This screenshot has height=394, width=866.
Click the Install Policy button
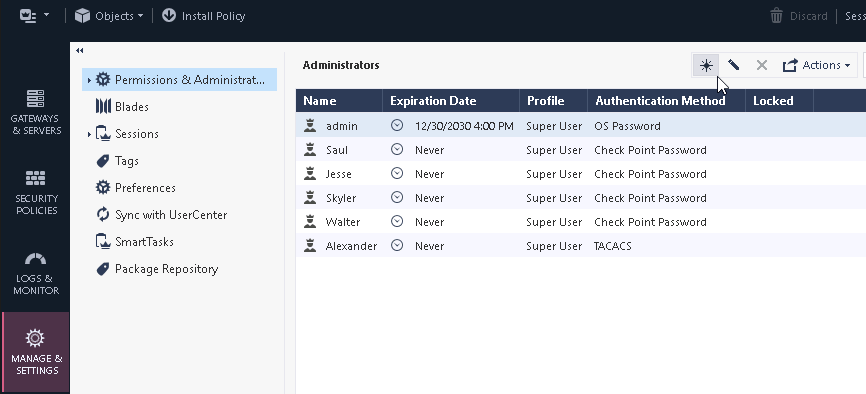[203, 16]
